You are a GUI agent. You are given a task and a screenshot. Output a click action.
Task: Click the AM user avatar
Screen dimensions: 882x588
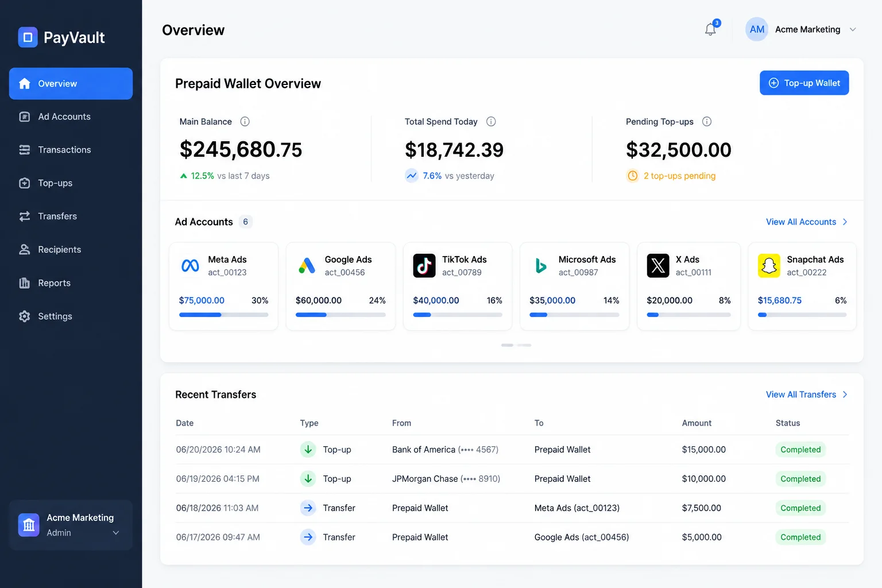point(757,29)
